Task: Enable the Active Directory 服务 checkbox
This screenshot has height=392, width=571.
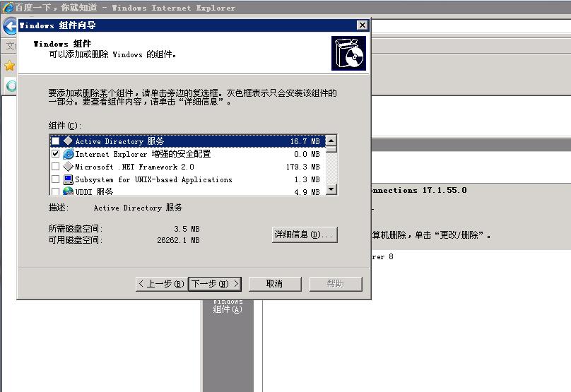Action: 56,141
